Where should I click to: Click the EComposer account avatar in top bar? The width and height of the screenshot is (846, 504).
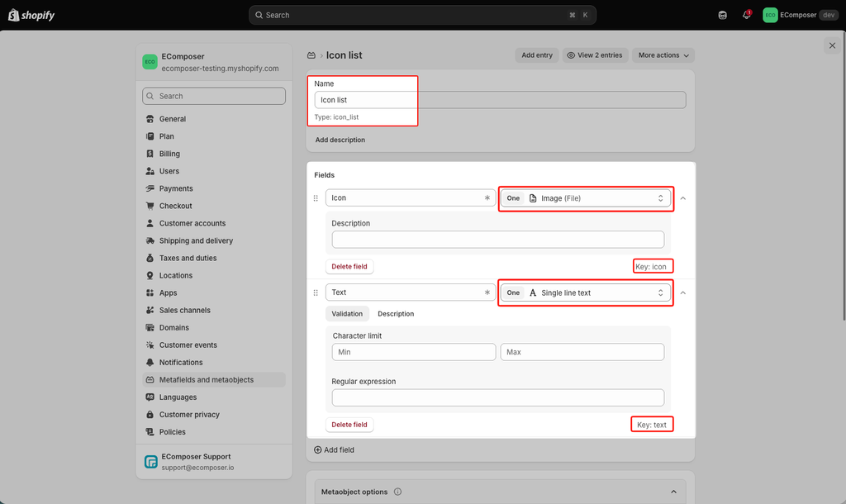770,15
